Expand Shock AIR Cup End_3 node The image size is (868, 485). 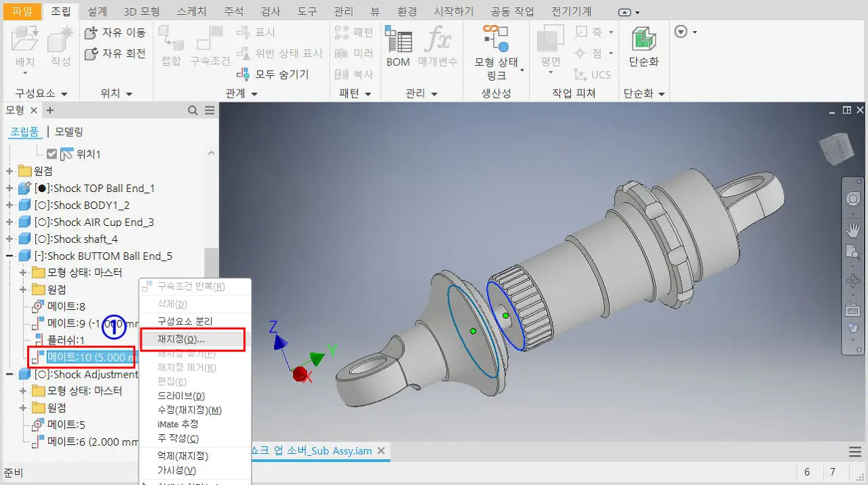pyautogui.click(x=9, y=222)
